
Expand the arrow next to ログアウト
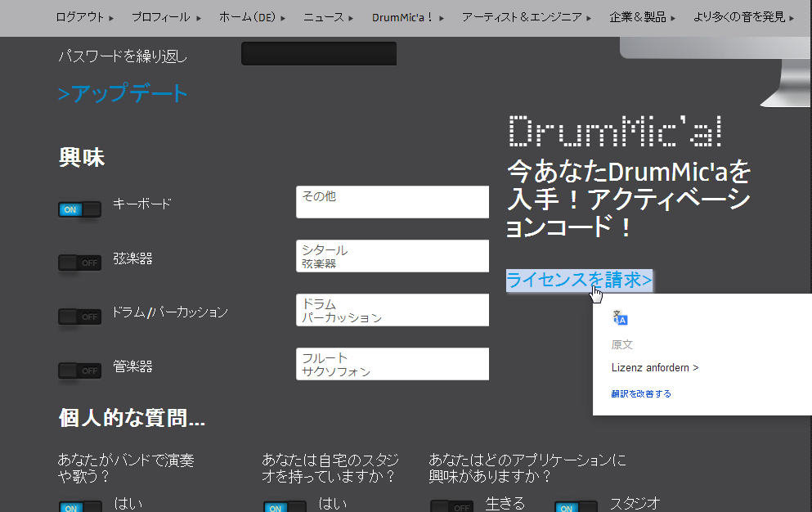[111, 18]
